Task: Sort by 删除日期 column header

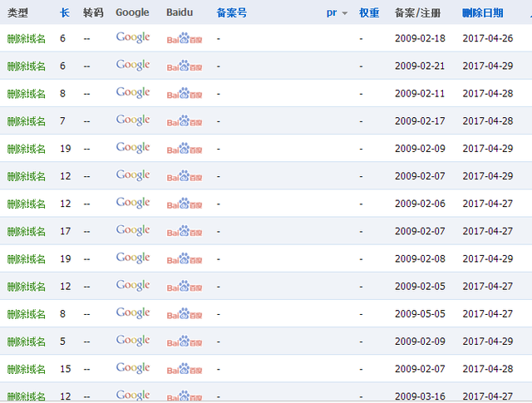Action: [x=482, y=13]
